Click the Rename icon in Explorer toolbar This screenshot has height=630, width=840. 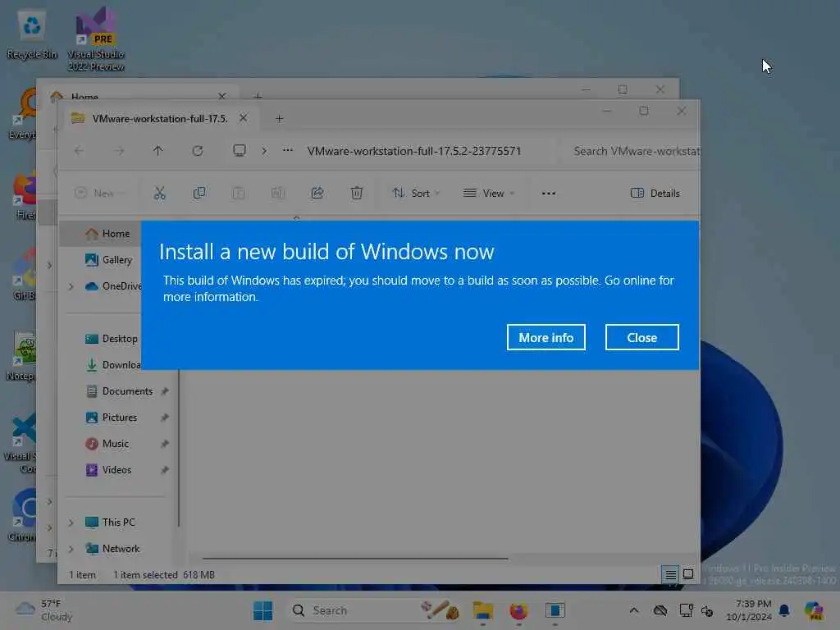277,193
